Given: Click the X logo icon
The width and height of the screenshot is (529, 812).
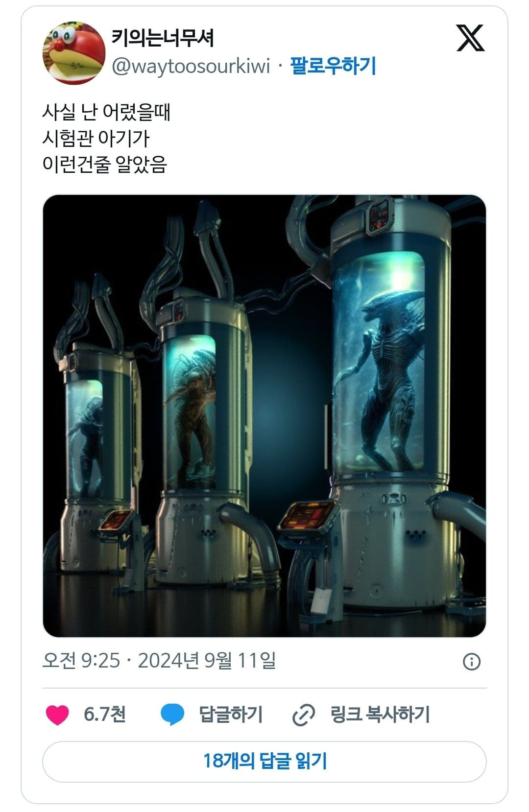Looking at the screenshot, I should [x=470, y=38].
